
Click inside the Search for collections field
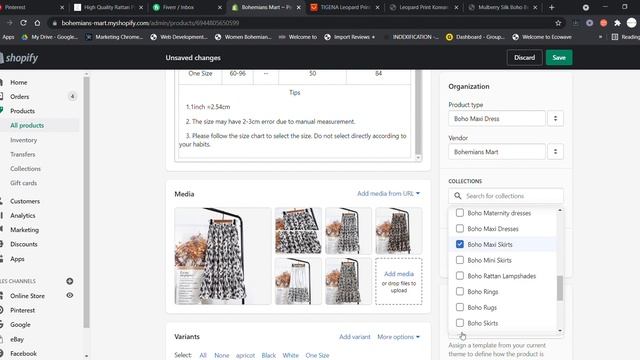(506, 196)
